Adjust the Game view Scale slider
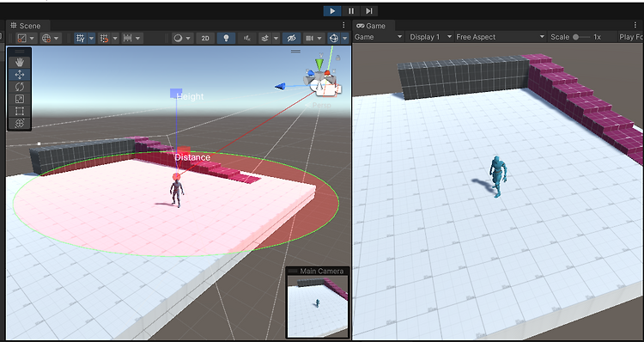Image resolution: width=644 pixels, height=342 pixels. (581, 37)
